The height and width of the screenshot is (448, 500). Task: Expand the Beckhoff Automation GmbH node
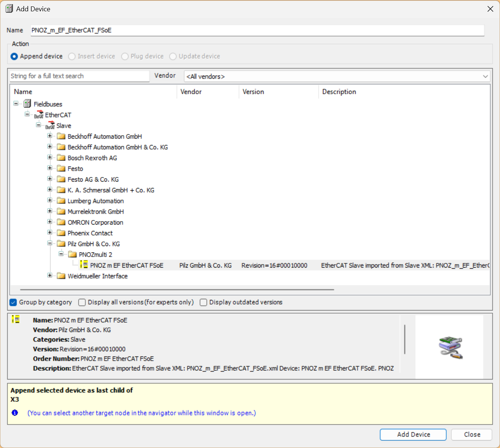click(50, 136)
